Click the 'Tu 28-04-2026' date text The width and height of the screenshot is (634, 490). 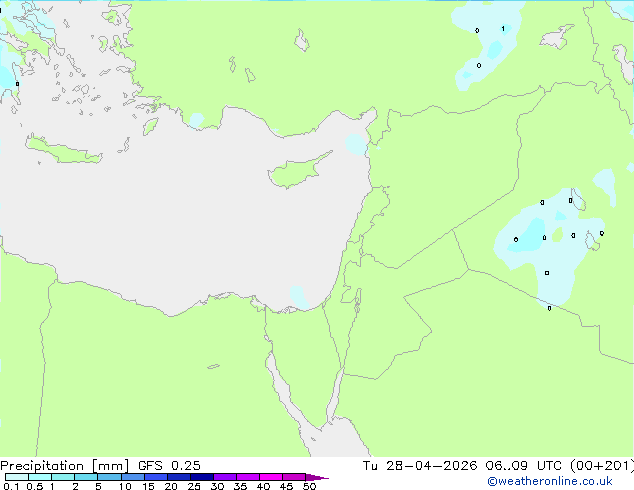pyautogui.click(x=420, y=466)
